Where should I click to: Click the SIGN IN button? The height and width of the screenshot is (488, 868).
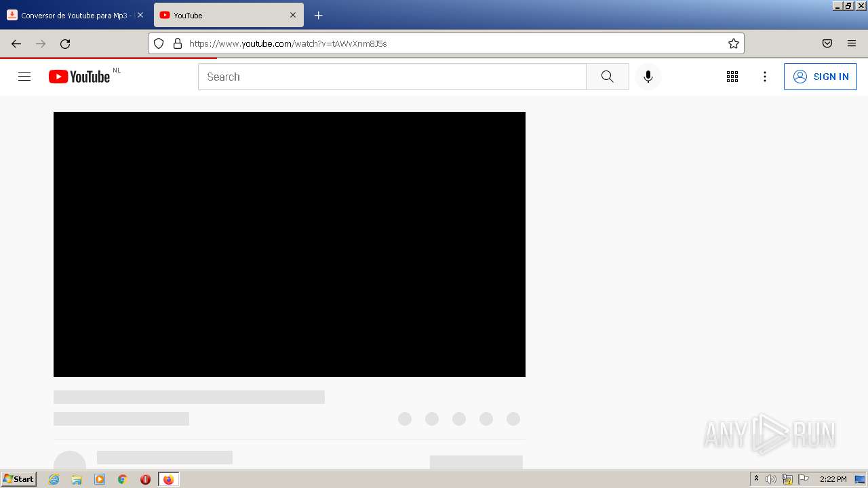pos(821,77)
